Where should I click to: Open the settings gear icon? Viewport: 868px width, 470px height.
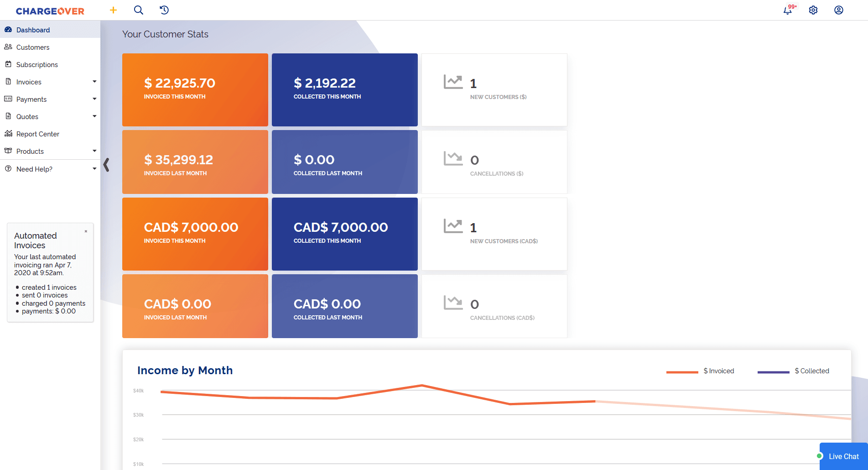click(x=813, y=10)
